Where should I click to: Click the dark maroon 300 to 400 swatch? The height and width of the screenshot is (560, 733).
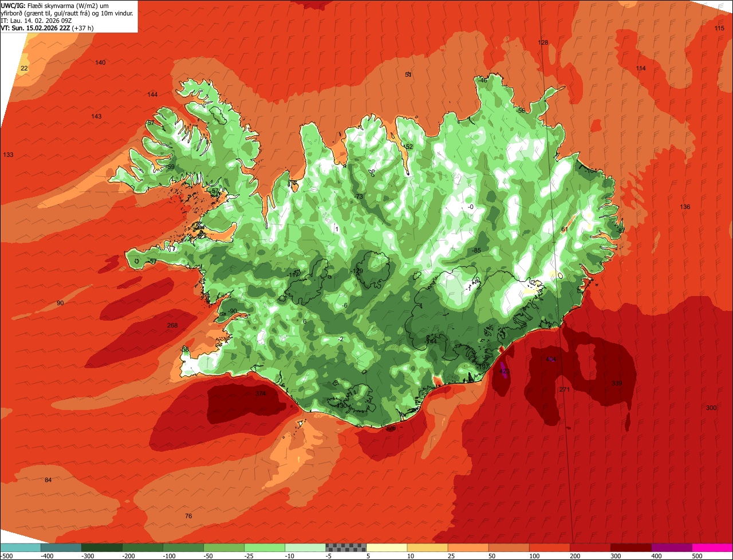[x=631, y=547]
